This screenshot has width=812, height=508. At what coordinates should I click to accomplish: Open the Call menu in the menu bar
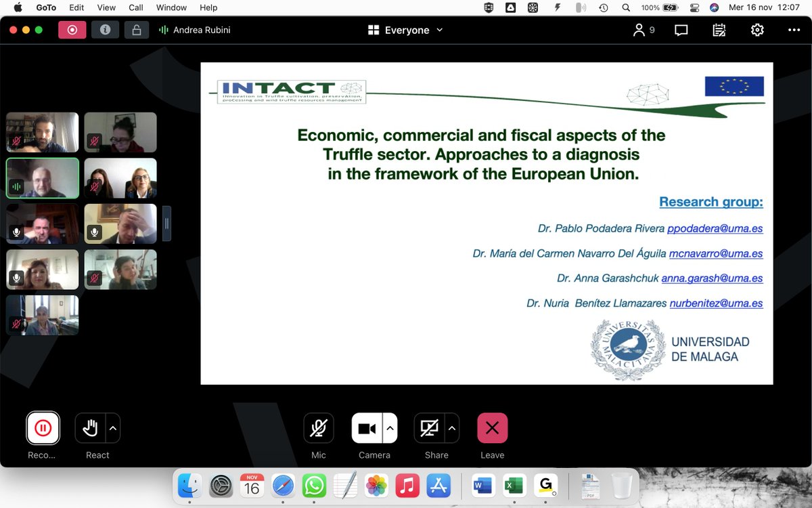(x=135, y=7)
